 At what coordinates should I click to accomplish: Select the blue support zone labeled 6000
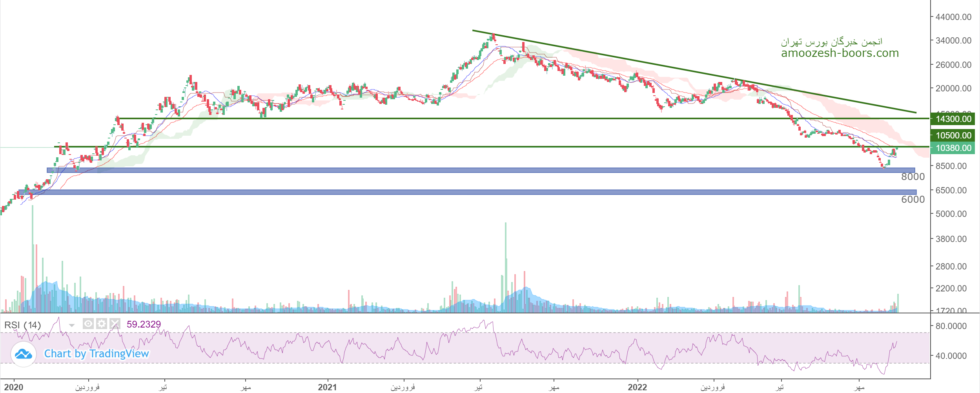471,192
